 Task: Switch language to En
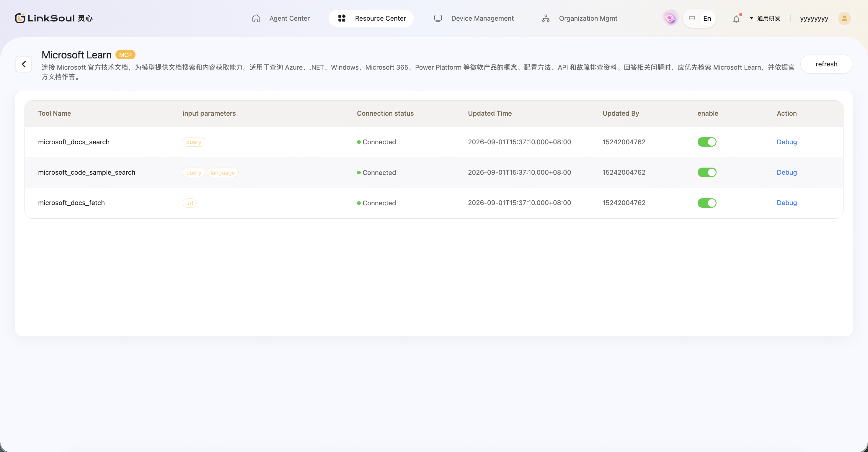(707, 18)
